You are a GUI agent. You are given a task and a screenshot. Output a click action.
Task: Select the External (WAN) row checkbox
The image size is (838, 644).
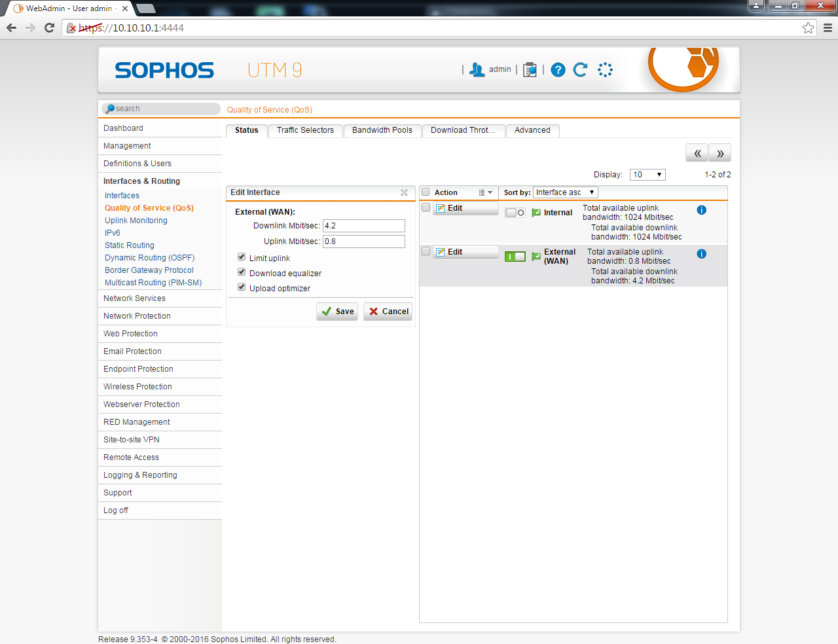[x=426, y=251]
